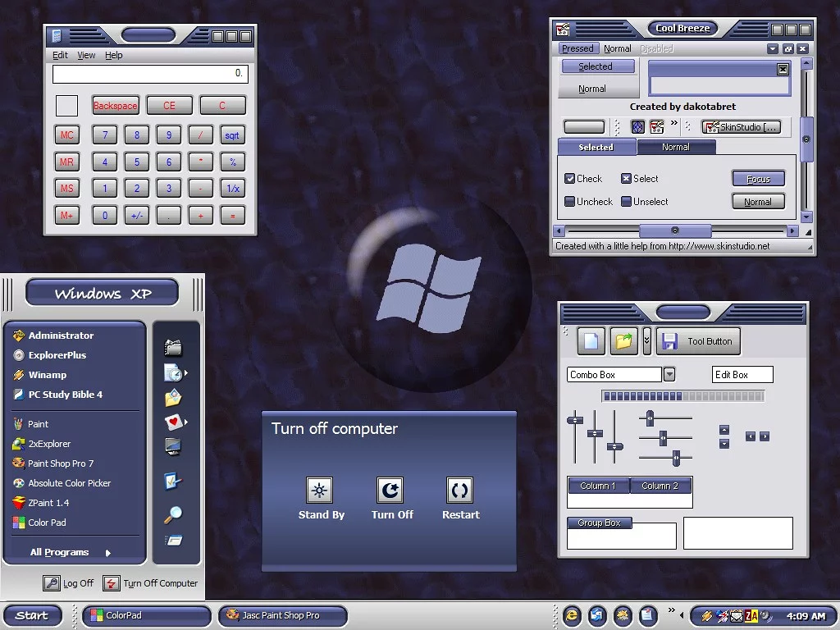840x630 pixels.
Task: Switch to the Disabled tab in Cool Breeze
Action: pos(655,48)
